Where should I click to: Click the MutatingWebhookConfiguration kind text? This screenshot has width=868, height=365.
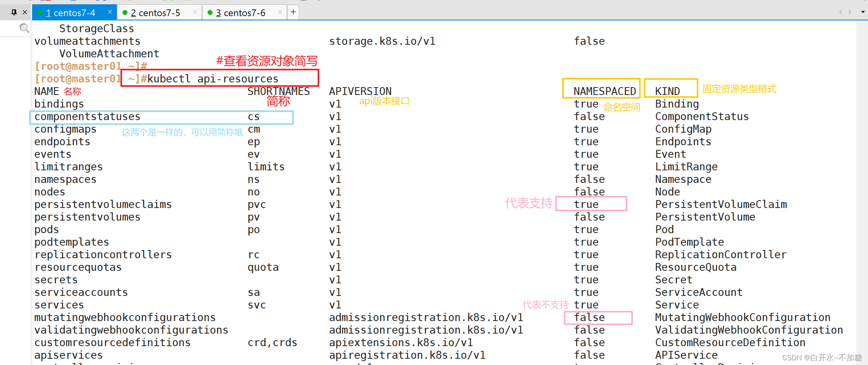(x=743, y=318)
